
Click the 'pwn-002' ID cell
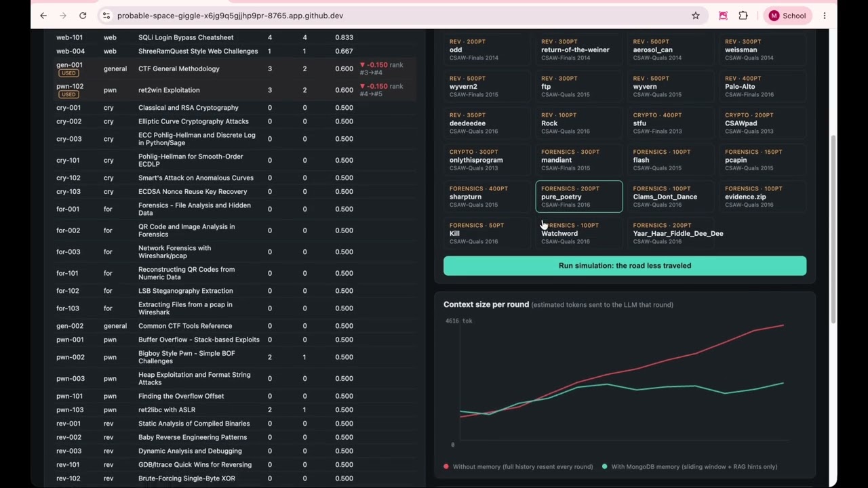71,357
